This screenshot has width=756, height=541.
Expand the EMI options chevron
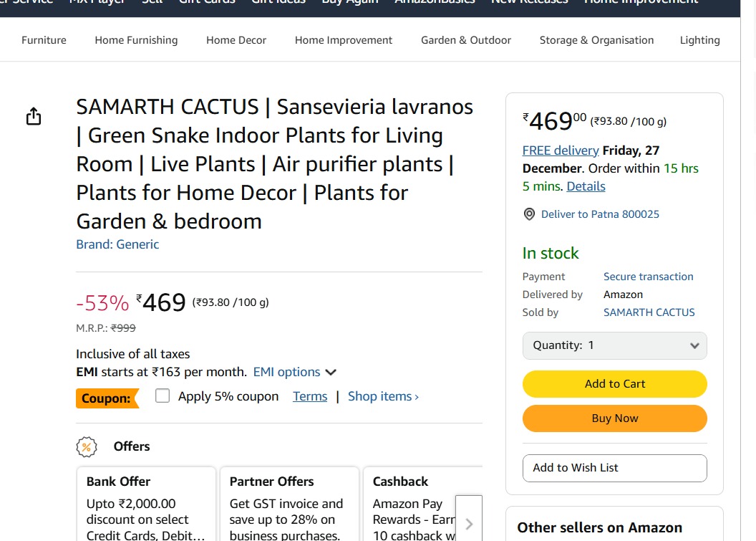[331, 372]
